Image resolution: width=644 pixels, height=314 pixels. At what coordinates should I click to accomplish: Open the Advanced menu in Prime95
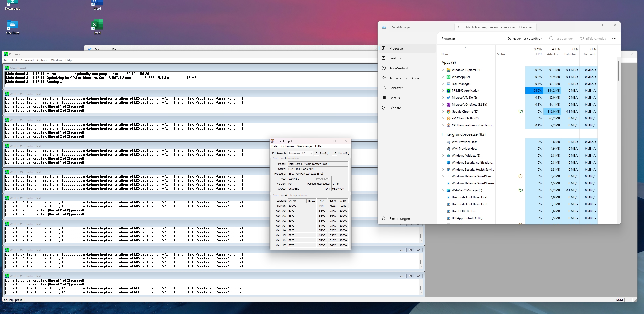coord(27,60)
